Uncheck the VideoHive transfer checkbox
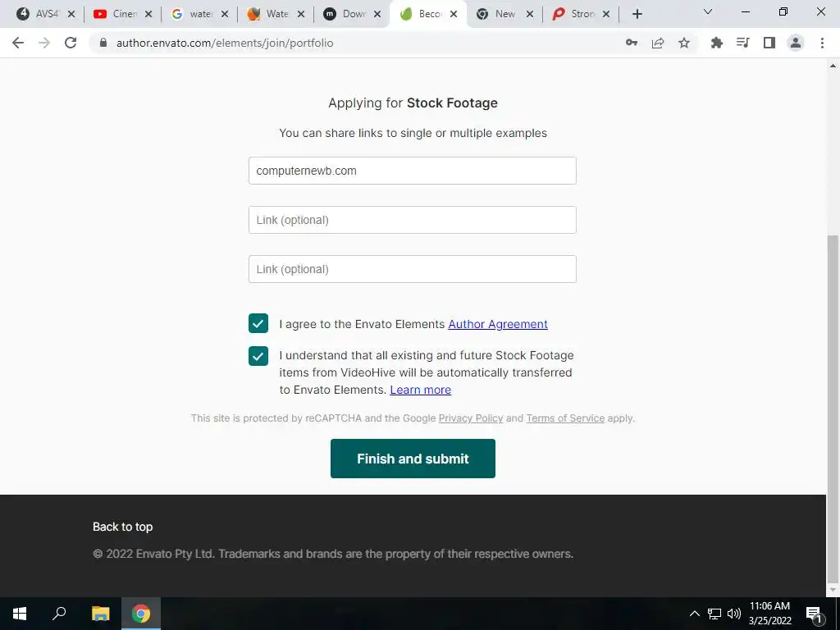Image resolution: width=840 pixels, height=630 pixels. pyautogui.click(x=258, y=356)
